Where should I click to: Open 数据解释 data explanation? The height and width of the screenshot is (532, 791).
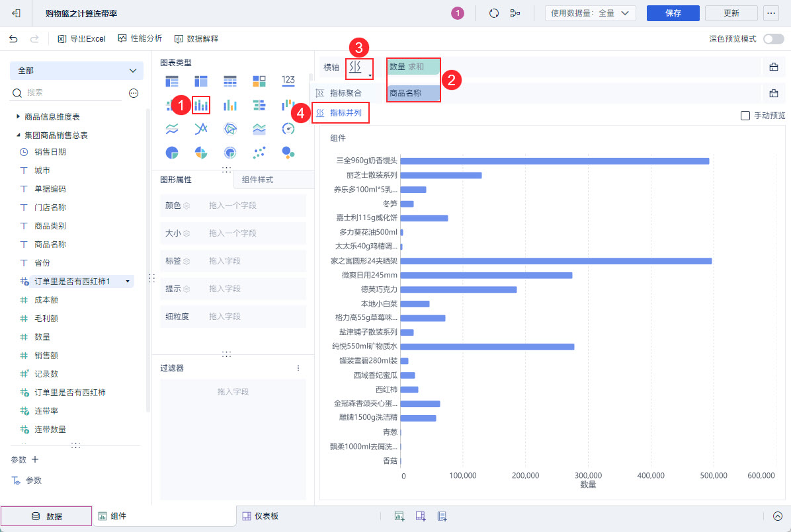tap(196, 39)
